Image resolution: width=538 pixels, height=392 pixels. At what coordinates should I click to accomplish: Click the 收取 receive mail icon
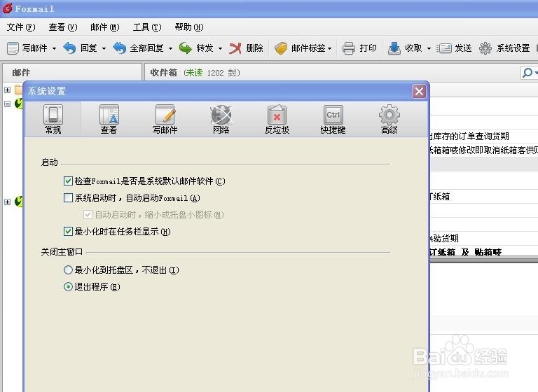(x=394, y=48)
